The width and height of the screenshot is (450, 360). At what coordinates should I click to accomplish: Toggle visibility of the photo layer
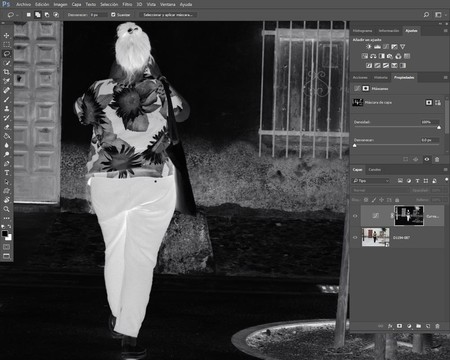tap(355, 237)
